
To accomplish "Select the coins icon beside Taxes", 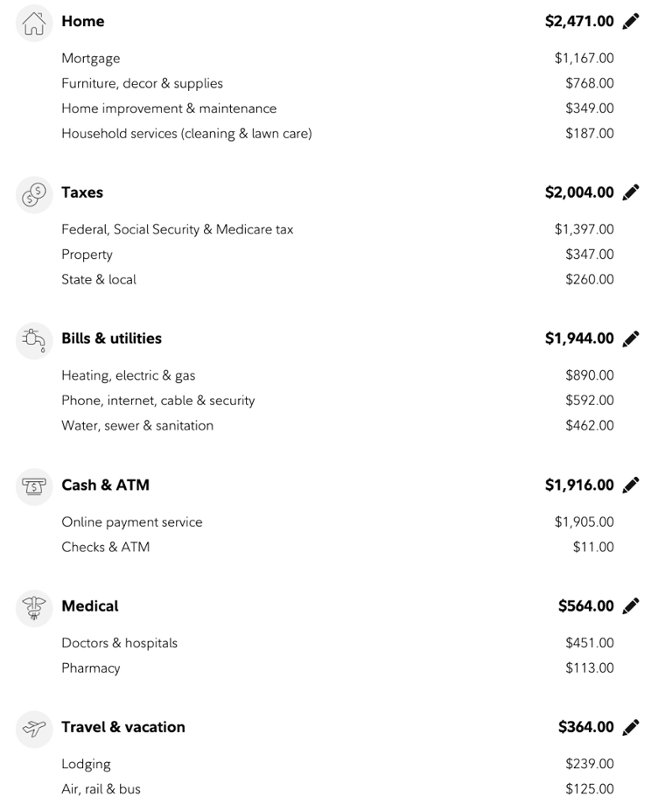I will click(34, 194).
